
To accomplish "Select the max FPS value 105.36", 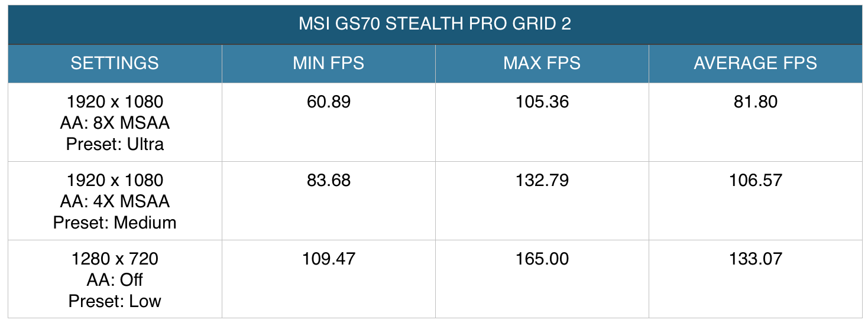I will pyautogui.click(x=542, y=102).
